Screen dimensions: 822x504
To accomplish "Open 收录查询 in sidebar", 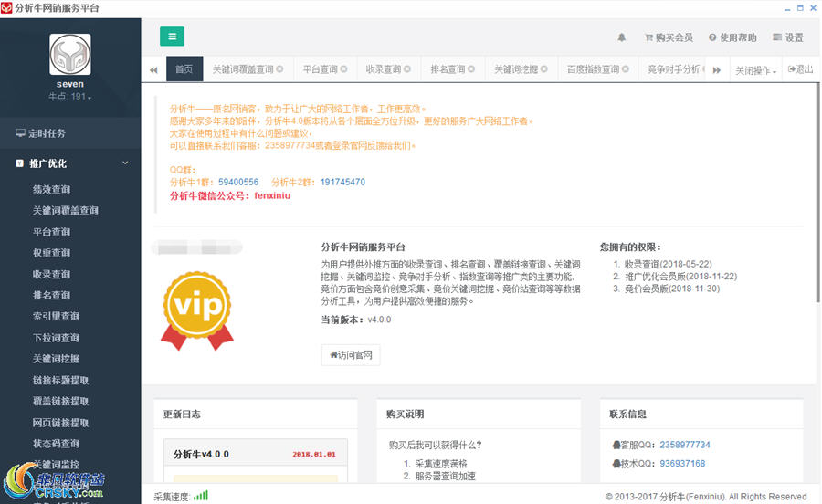I will click(x=51, y=274).
